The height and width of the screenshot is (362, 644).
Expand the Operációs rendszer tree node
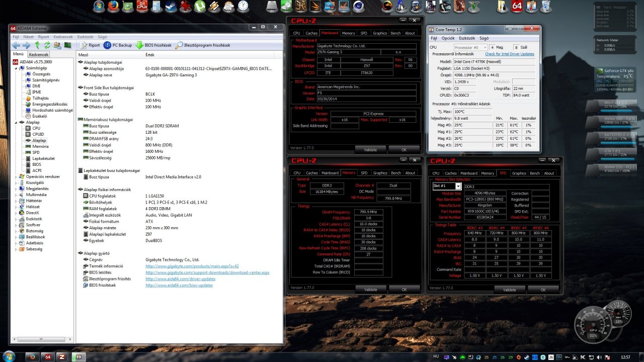click(x=15, y=176)
